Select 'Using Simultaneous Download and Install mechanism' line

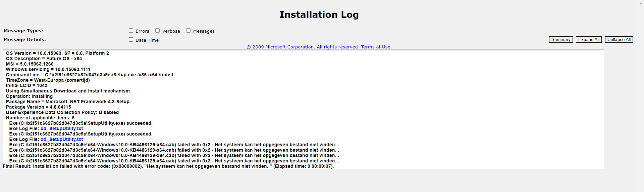pos(68,91)
